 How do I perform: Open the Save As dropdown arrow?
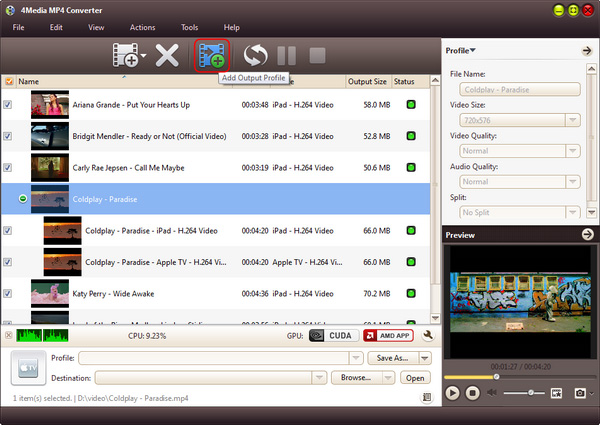point(425,358)
